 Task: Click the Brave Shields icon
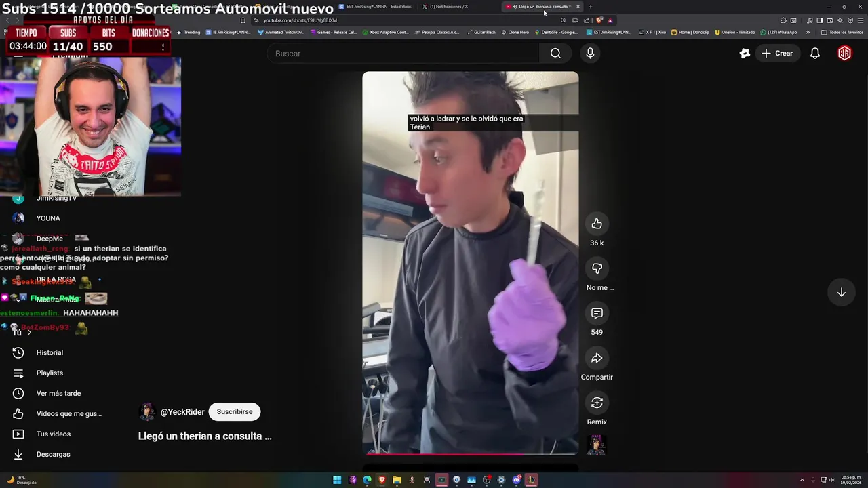point(599,20)
